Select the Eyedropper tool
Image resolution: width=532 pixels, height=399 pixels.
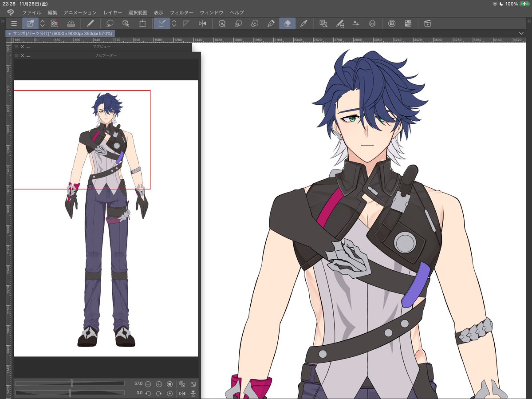(x=303, y=24)
